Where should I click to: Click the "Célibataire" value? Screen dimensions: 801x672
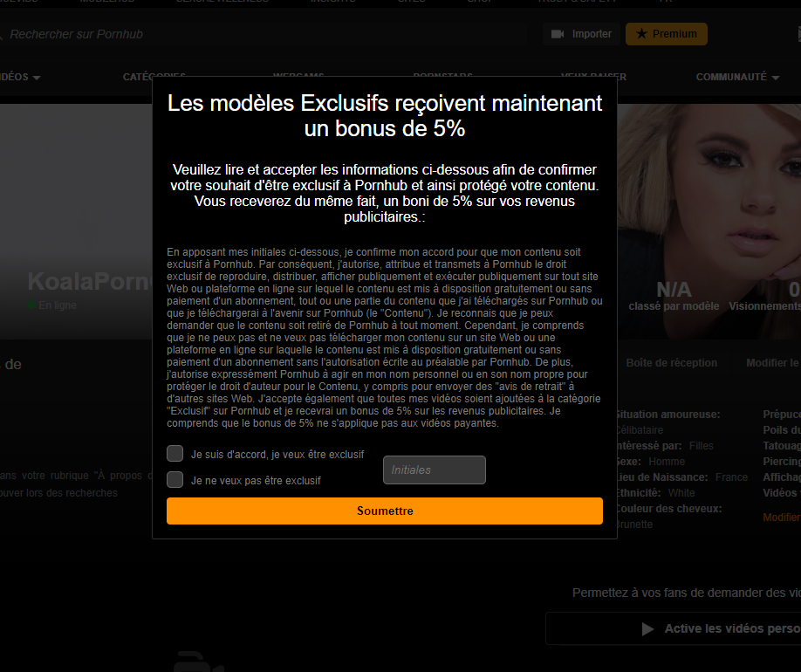639,430
